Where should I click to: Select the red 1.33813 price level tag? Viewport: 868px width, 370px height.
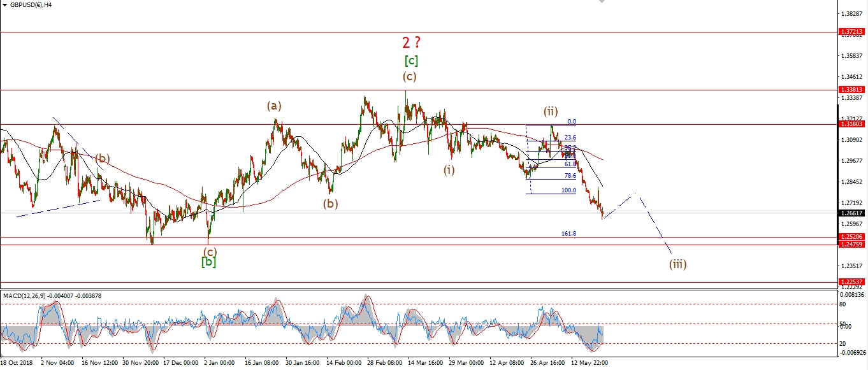pos(851,90)
